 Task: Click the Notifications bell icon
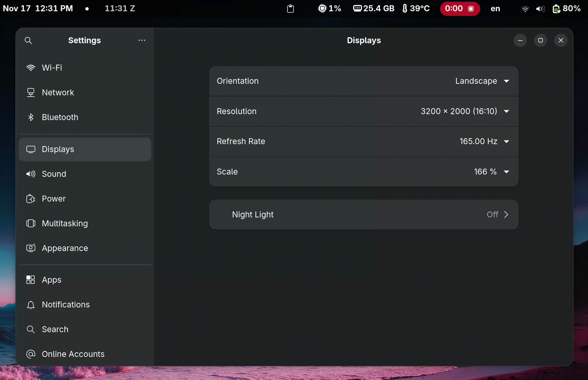[x=31, y=304]
